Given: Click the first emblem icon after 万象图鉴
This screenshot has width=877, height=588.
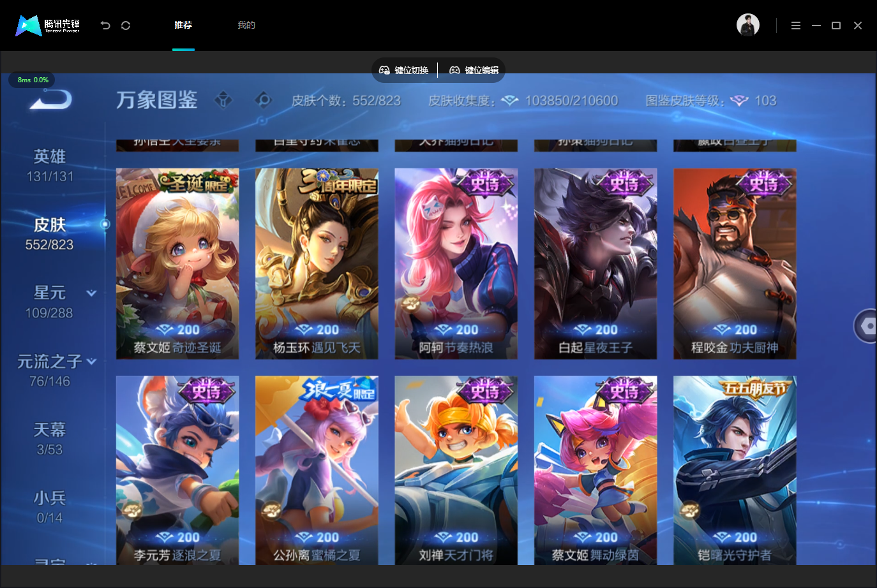Looking at the screenshot, I should (223, 100).
